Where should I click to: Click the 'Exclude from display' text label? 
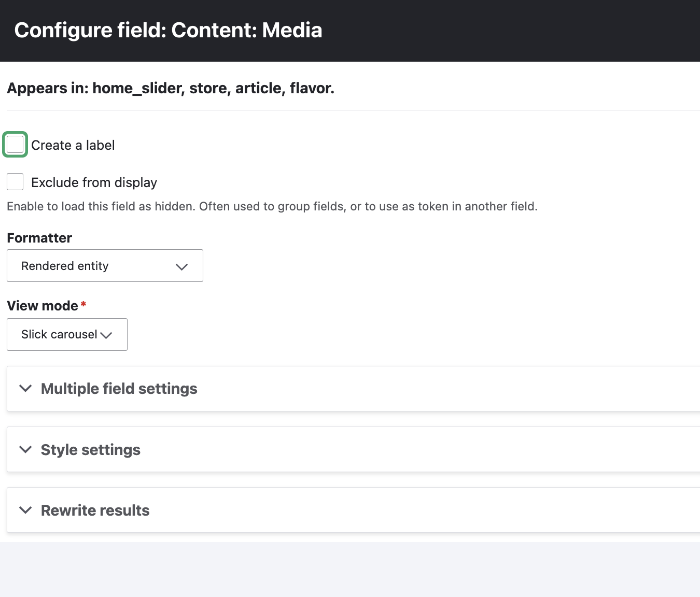(x=94, y=183)
